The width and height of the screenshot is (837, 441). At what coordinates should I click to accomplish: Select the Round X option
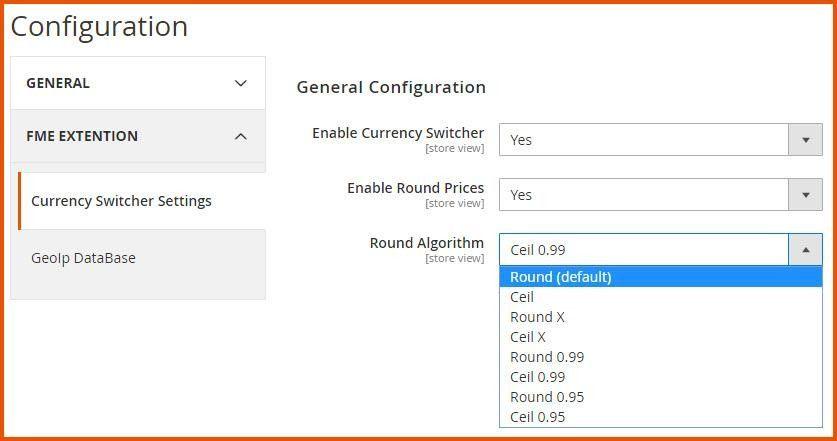coord(537,317)
